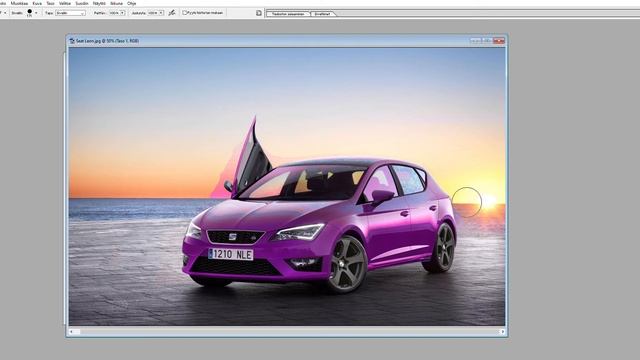Click the black brush tip preview
This screenshot has height=360, width=640.
(29, 12)
